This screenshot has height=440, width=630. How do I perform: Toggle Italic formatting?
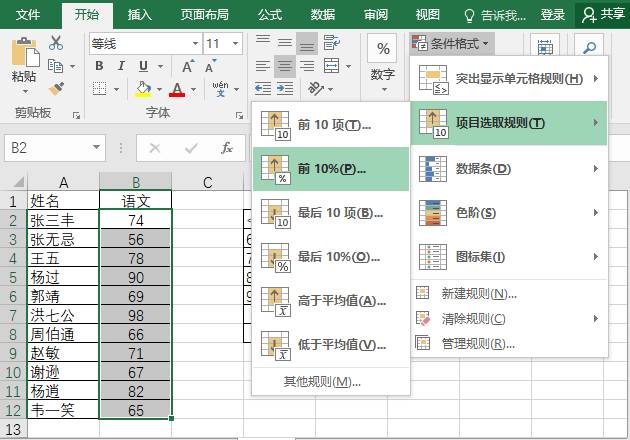pos(121,66)
